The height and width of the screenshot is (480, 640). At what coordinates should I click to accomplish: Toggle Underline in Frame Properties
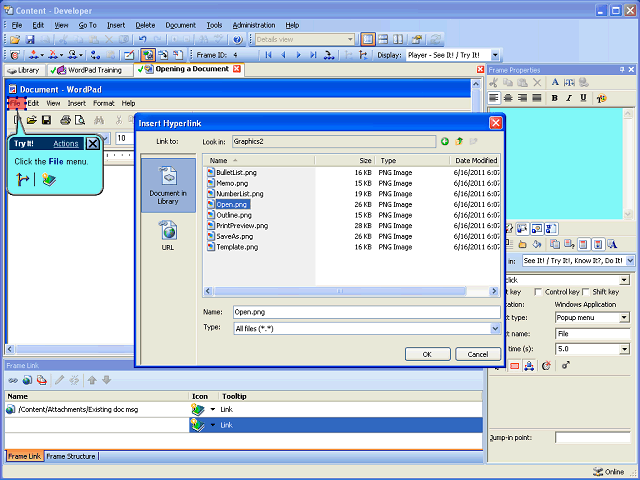point(583,98)
